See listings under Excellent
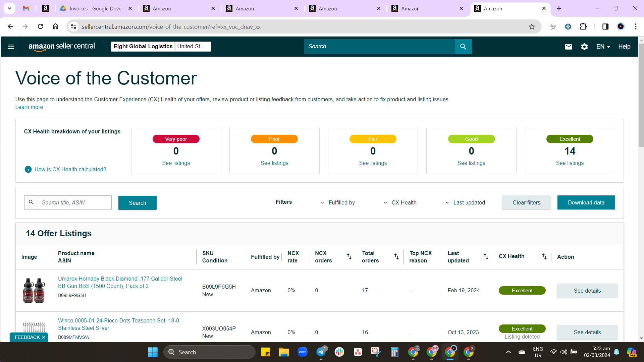The width and height of the screenshot is (644, 362). tap(570, 163)
